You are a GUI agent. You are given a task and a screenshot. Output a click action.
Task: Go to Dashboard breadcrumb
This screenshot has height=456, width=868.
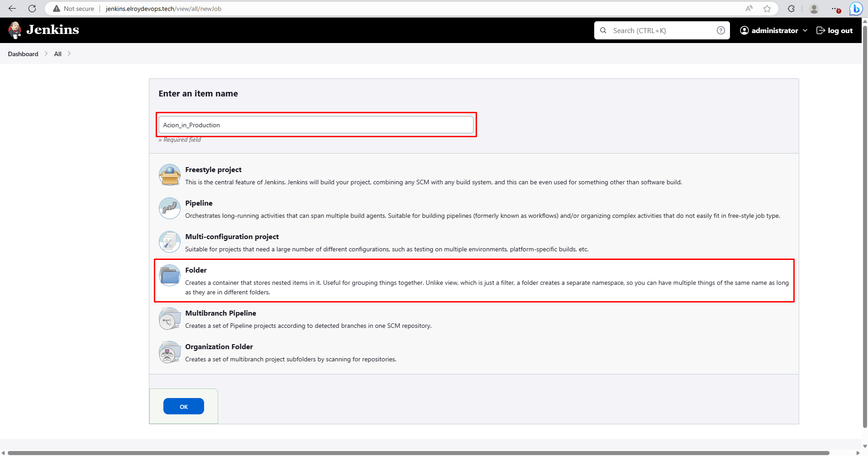[23, 54]
